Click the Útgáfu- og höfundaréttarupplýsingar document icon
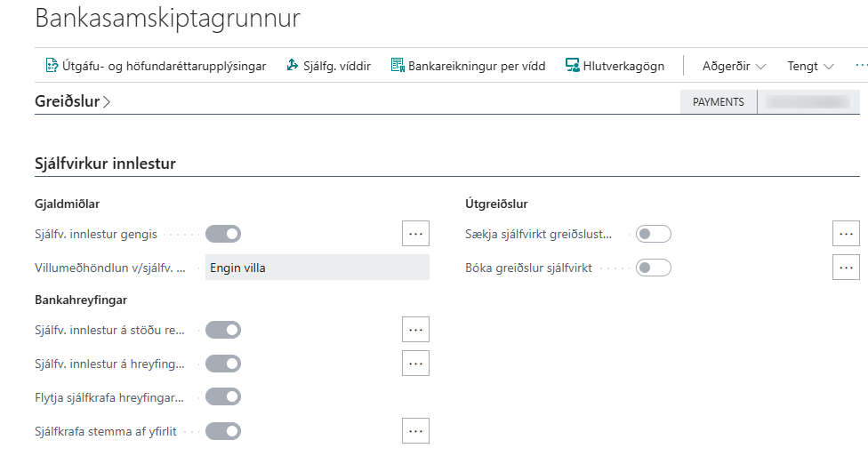 point(52,66)
